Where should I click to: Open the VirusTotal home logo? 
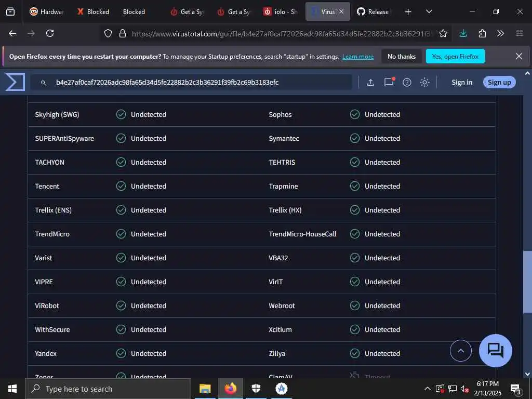[15, 82]
